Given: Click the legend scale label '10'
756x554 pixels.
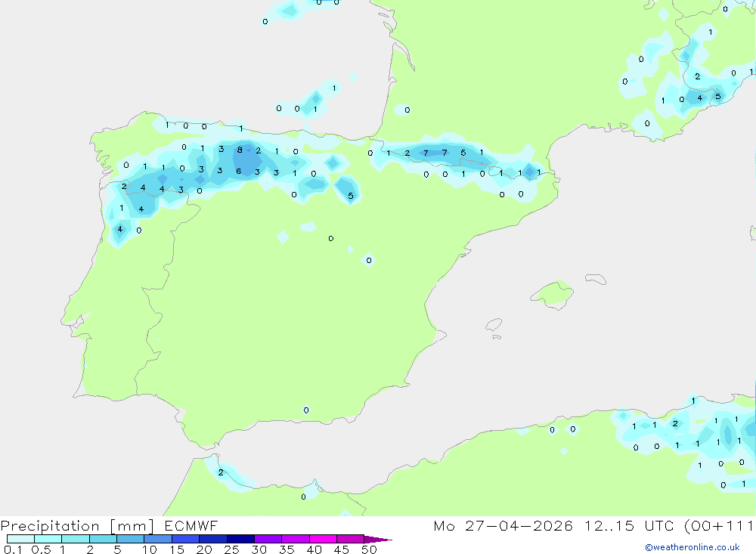Looking at the screenshot, I should pos(150,549).
